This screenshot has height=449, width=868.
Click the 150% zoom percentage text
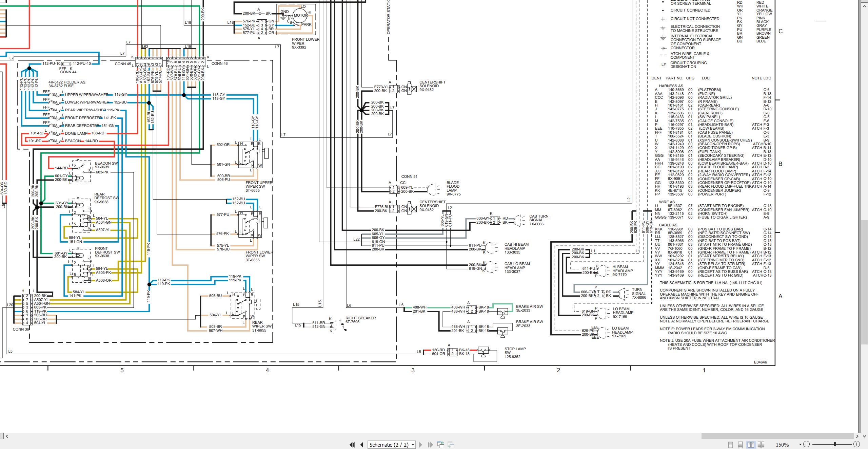pos(782,445)
